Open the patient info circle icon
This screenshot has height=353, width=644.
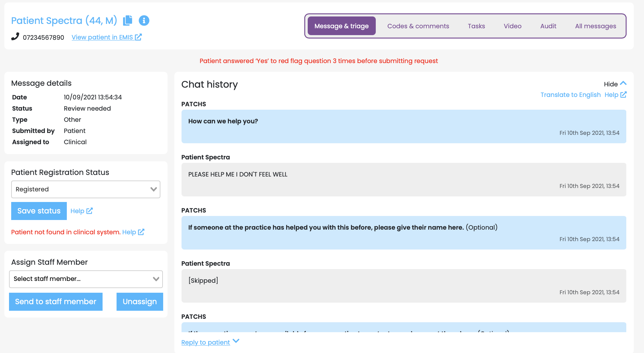click(x=144, y=21)
